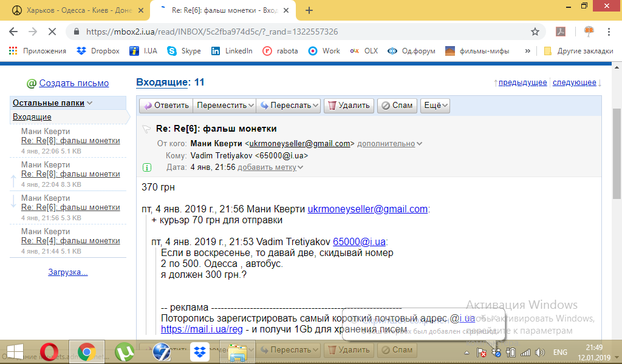Stop loading the current page
Image resolution: width=622 pixels, height=364 pixels.
[x=52, y=32]
